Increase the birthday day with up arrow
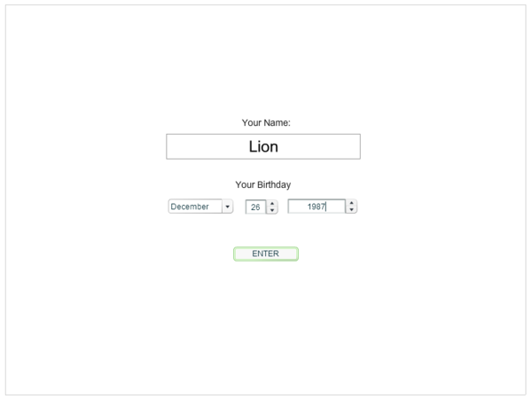 click(x=272, y=203)
